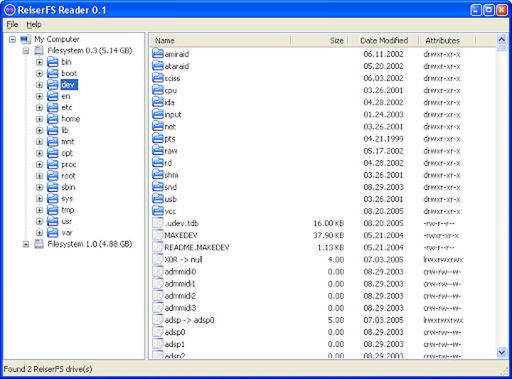Select the en folder in tree
The image size is (512, 379).
(66, 96)
